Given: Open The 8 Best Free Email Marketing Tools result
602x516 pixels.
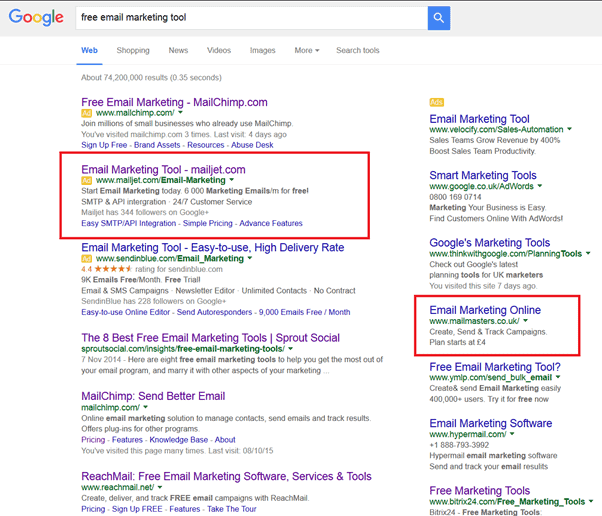Looking at the screenshot, I should pos(210,337).
